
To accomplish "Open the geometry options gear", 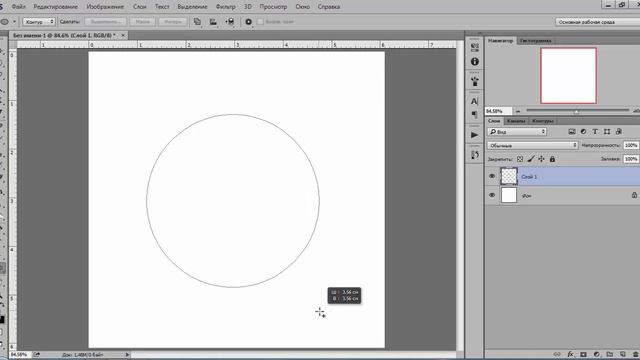I will click(x=248, y=22).
